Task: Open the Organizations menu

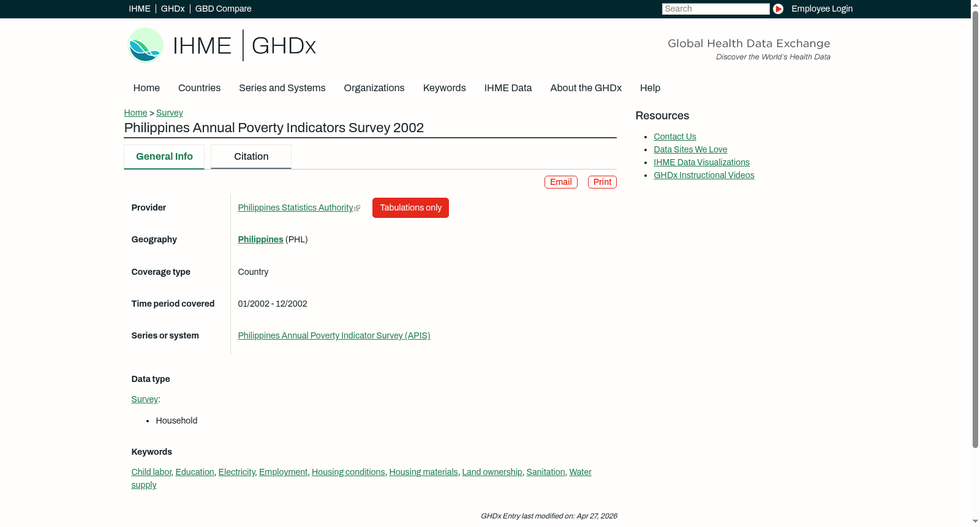Action: [x=374, y=88]
